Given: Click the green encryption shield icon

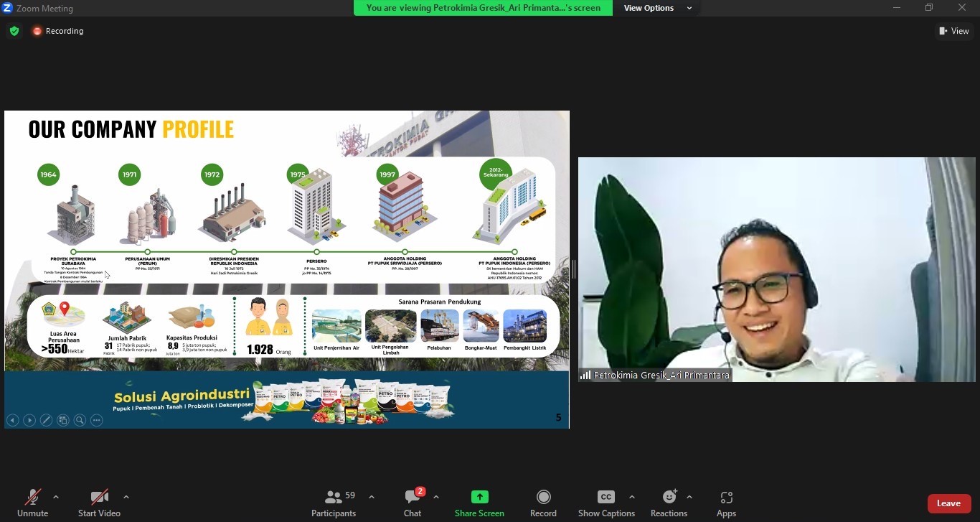Looking at the screenshot, I should point(14,31).
